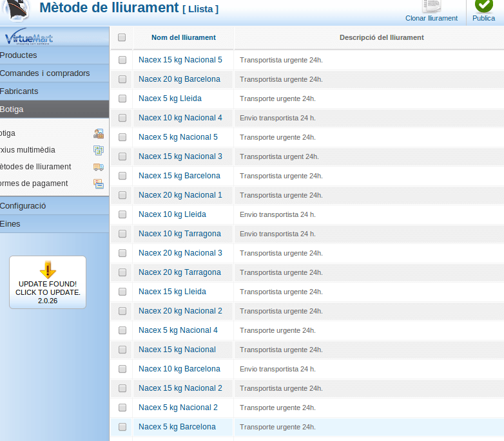Open Nacex 15 kg Lleida link

[172, 292]
